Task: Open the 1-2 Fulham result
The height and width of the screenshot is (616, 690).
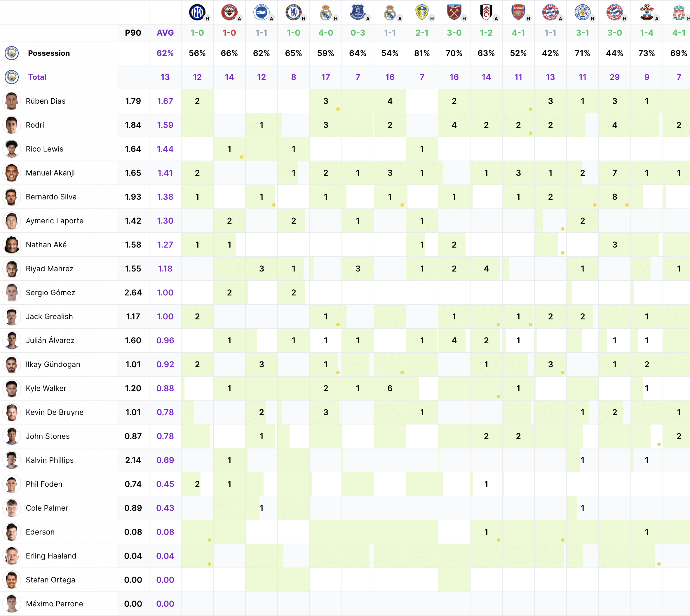Action: click(x=486, y=33)
